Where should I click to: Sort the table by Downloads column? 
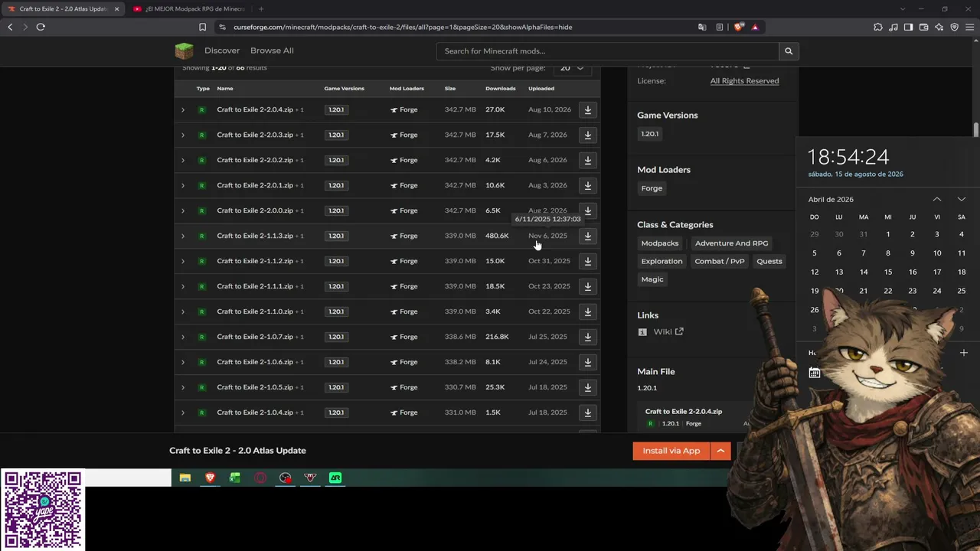click(x=501, y=88)
